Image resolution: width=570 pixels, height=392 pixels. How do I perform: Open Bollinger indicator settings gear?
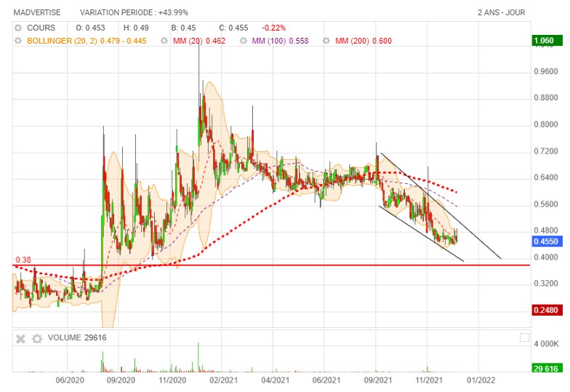(17, 41)
